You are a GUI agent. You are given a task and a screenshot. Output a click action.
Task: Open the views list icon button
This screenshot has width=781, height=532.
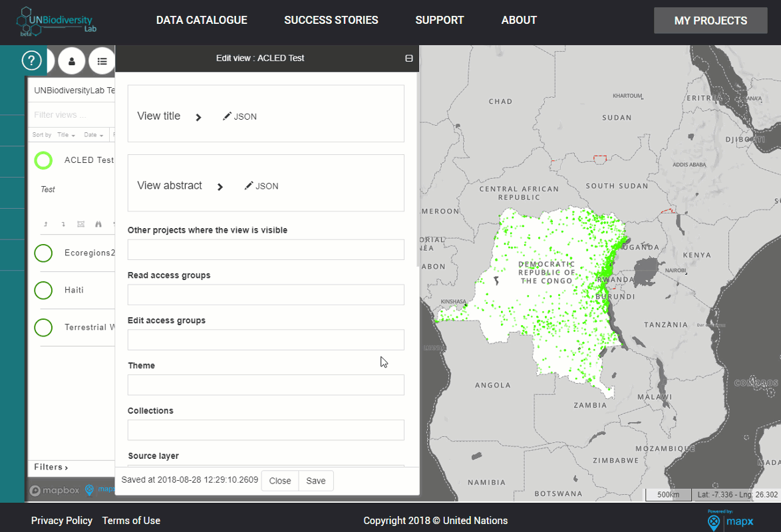[102, 61]
